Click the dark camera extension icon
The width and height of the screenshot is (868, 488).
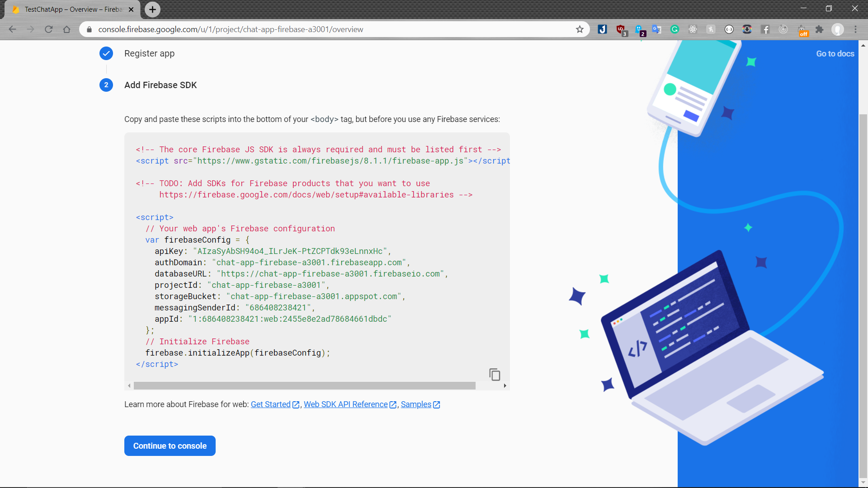pos(747,29)
